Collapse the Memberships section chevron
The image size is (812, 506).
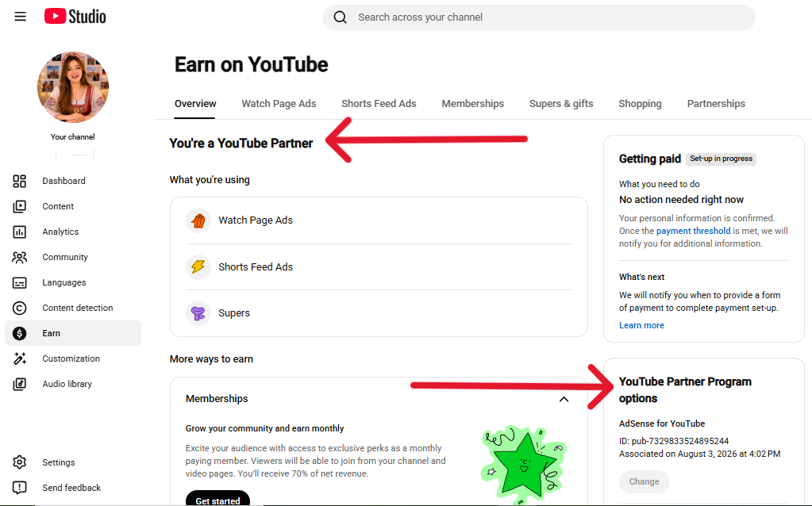(x=564, y=399)
